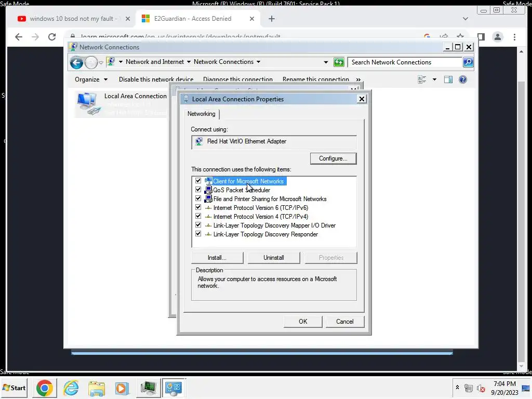The image size is (532, 399).
Task: Click the Uninstall button
Action: click(x=274, y=258)
